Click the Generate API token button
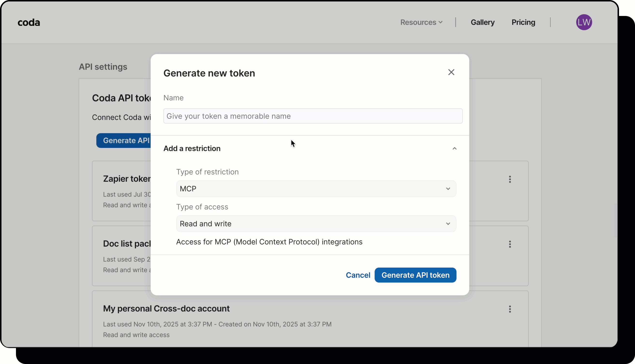Screen dimensions: 635x364 pyautogui.click(x=415, y=275)
